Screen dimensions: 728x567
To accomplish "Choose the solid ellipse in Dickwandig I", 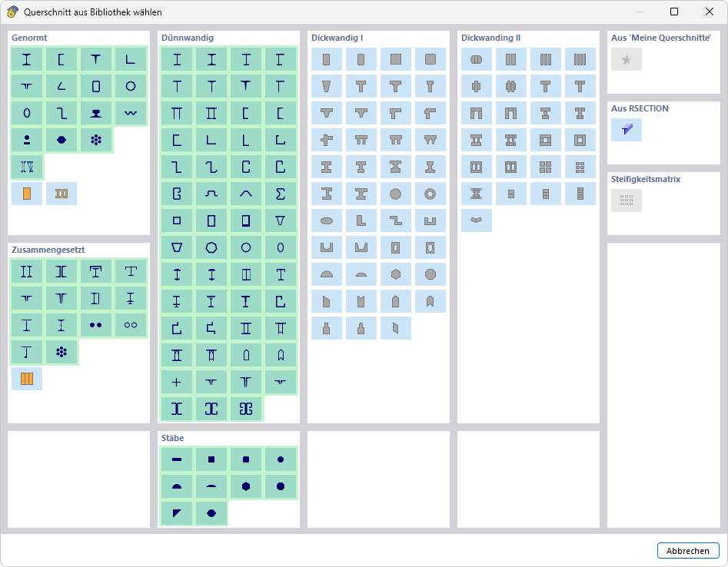I will pyautogui.click(x=327, y=220).
